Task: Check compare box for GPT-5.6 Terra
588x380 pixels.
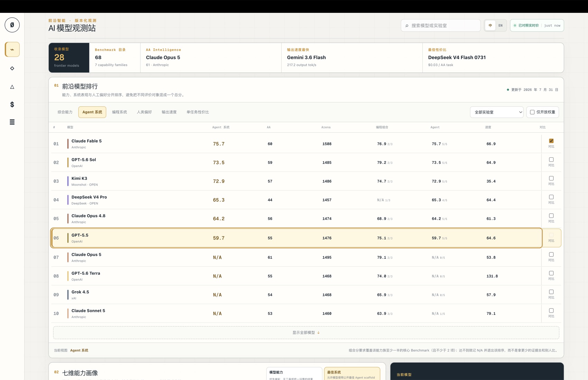Action: (x=551, y=273)
